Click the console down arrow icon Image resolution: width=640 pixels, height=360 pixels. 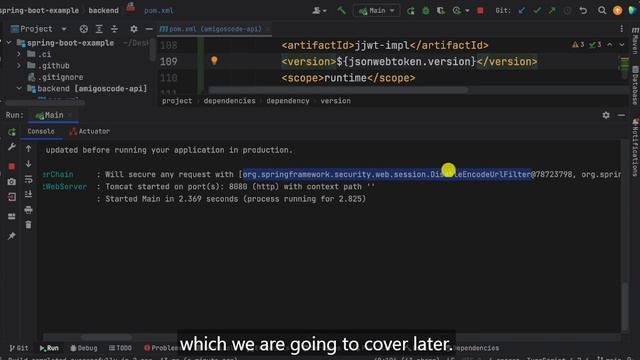[28, 164]
